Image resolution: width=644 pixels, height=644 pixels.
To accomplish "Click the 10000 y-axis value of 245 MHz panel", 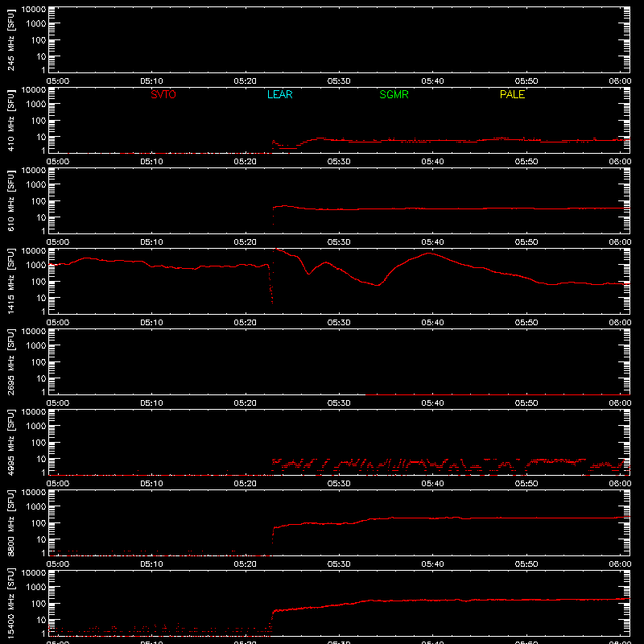I will pos(34,10).
